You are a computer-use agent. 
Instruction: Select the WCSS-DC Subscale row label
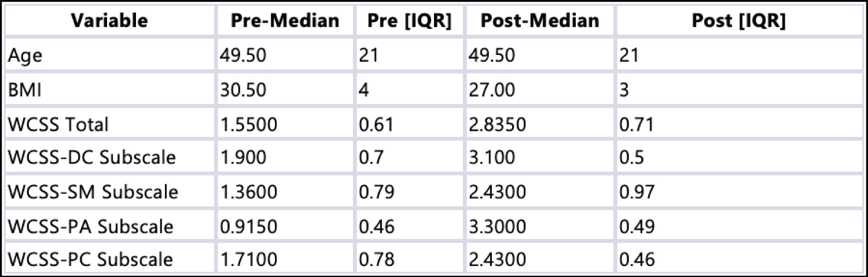(91, 158)
